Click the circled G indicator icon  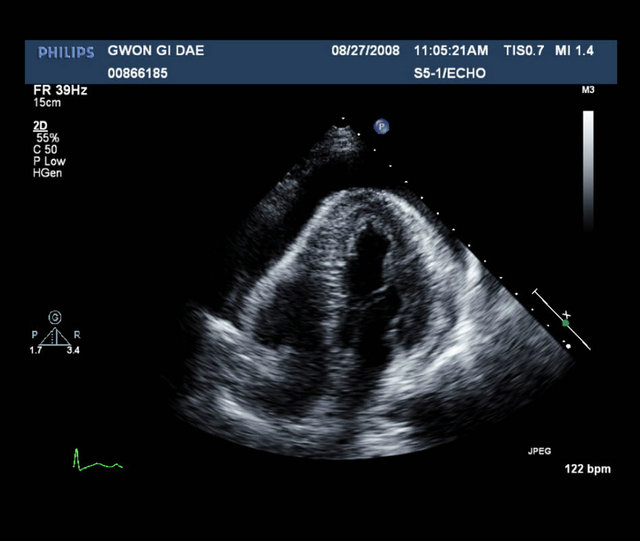click(x=55, y=317)
